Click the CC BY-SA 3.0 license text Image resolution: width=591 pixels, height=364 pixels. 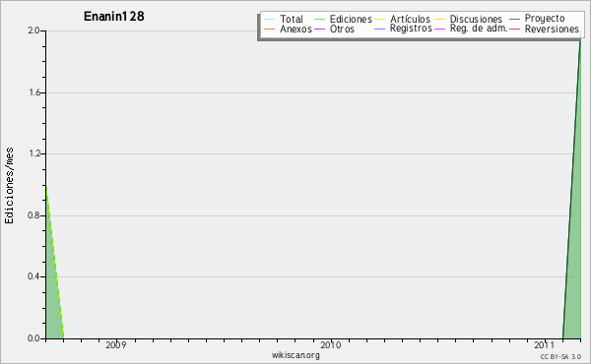pyautogui.click(x=560, y=356)
